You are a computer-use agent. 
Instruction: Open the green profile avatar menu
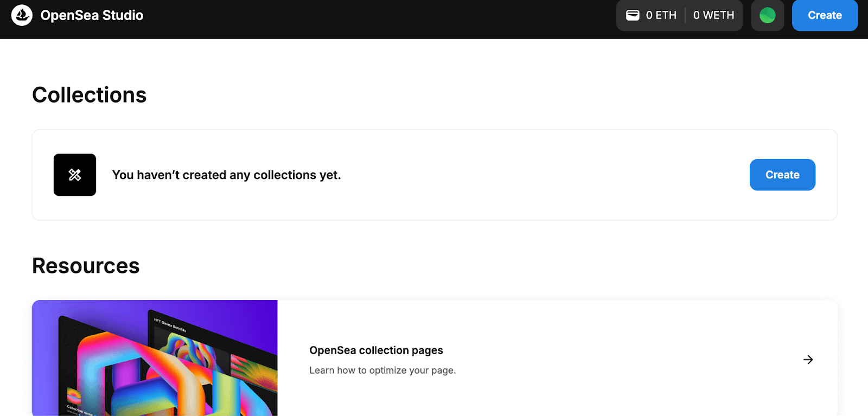pos(767,15)
